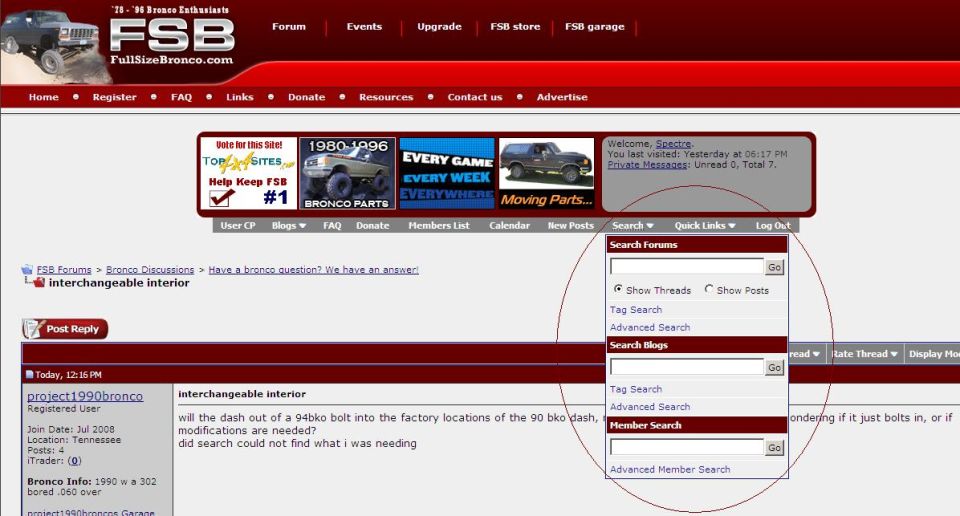The image size is (960, 516).
Task: Open Advanced Member Search link
Action: click(670, 469)
